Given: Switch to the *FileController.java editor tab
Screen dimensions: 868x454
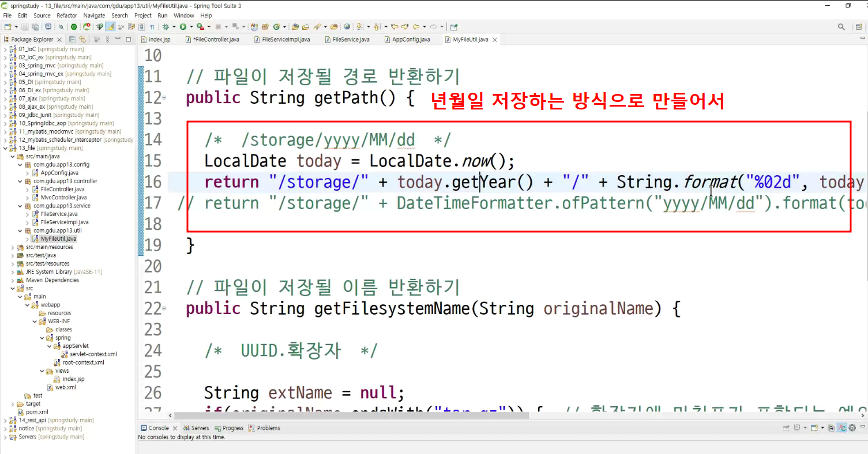Looking at the screenshot, I should tap(212, 39).
